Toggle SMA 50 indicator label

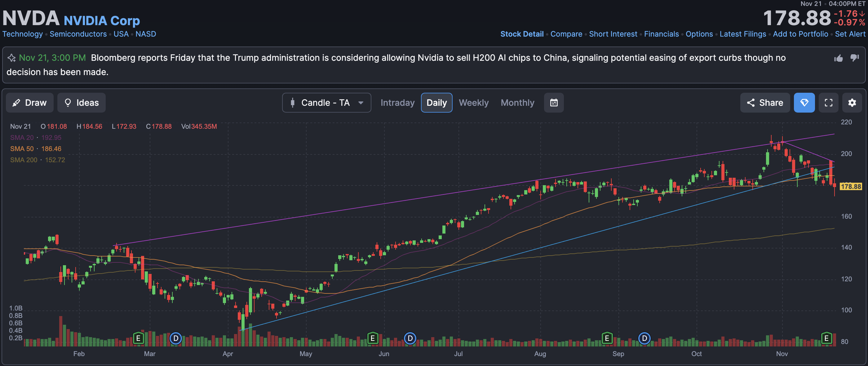22,149
